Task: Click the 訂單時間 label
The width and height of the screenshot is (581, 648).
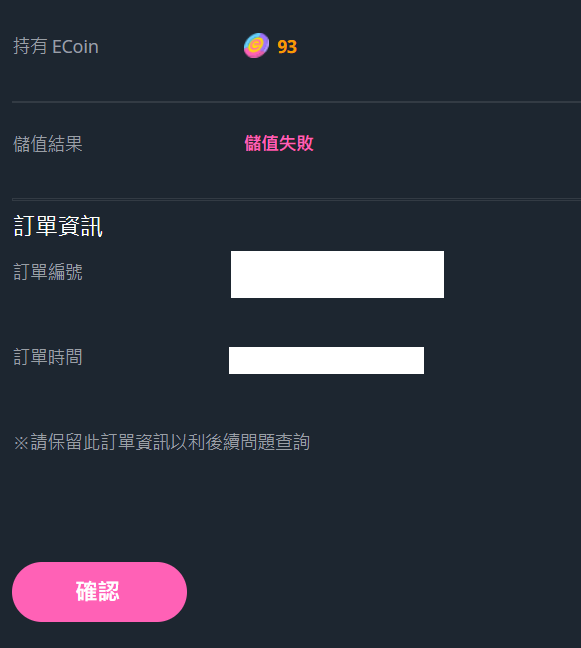Action: tap(48, 357)
